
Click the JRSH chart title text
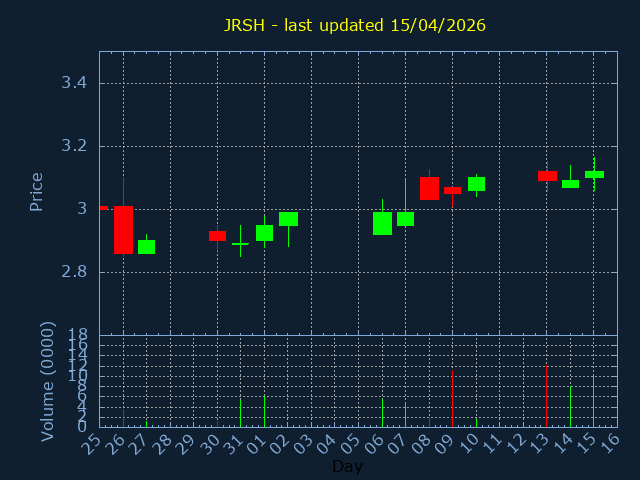click(x=355, y=25)
